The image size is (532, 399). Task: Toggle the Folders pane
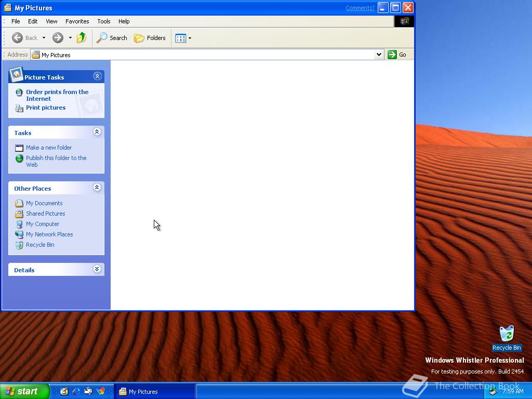click(150, 37)
